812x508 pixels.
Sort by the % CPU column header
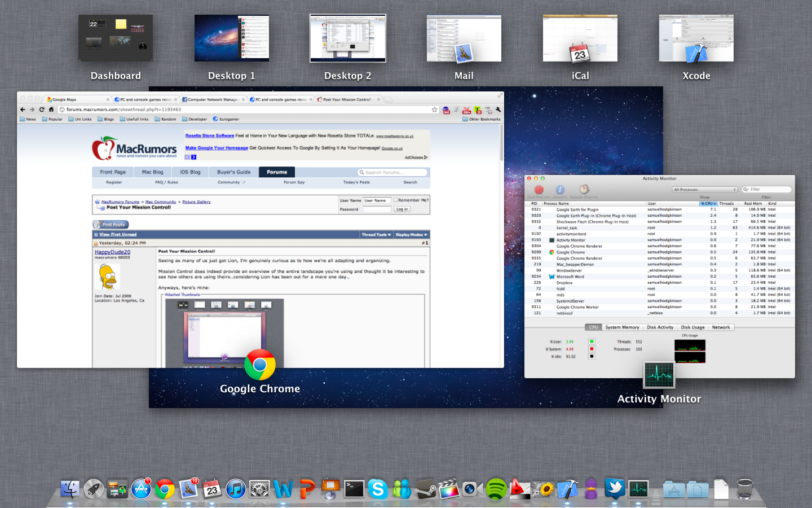pos(708,203)
